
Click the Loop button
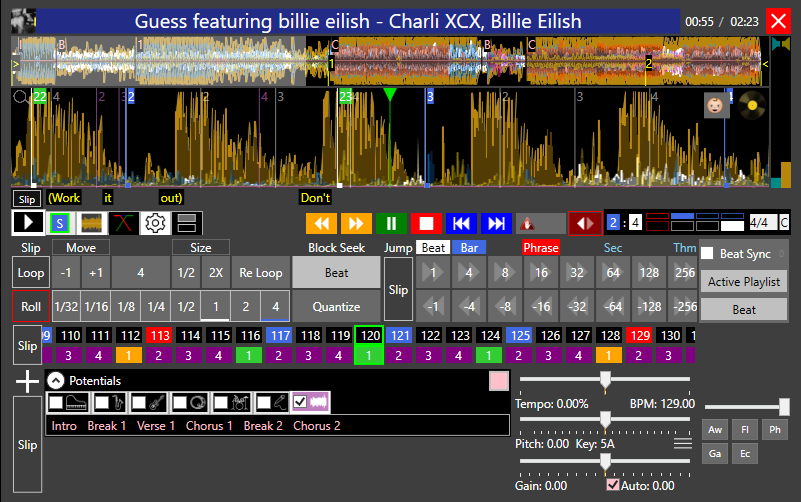[x=31, y=273]
